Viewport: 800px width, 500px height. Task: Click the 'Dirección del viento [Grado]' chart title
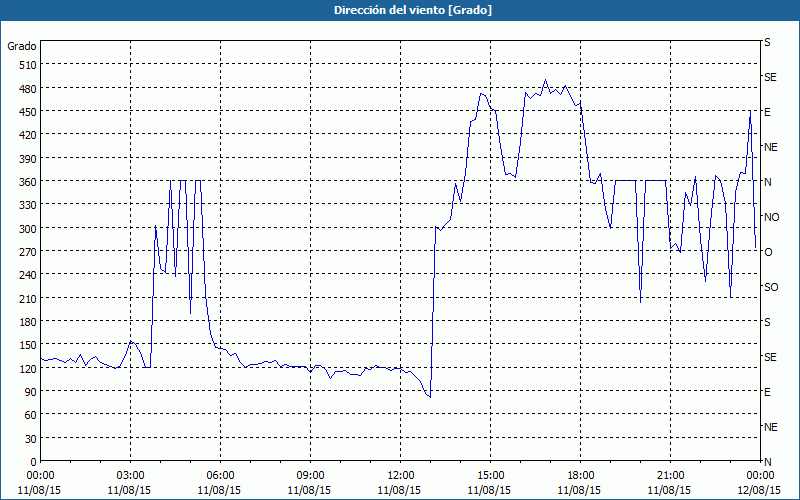tap(413, 10)
